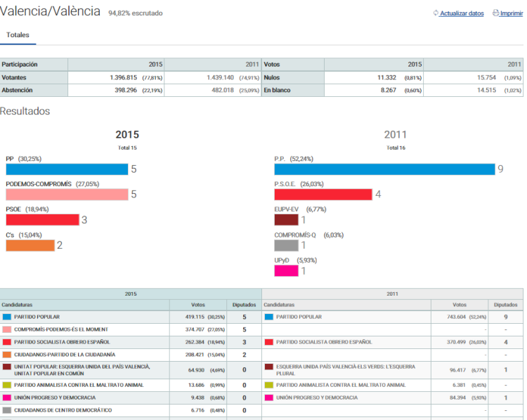Viewport: 527px width, 420px height.
Task: Click pink swatch beside COMPROMÍS-PODEMOS-ÉS EL MOMENT
Action: pos(7,329)
